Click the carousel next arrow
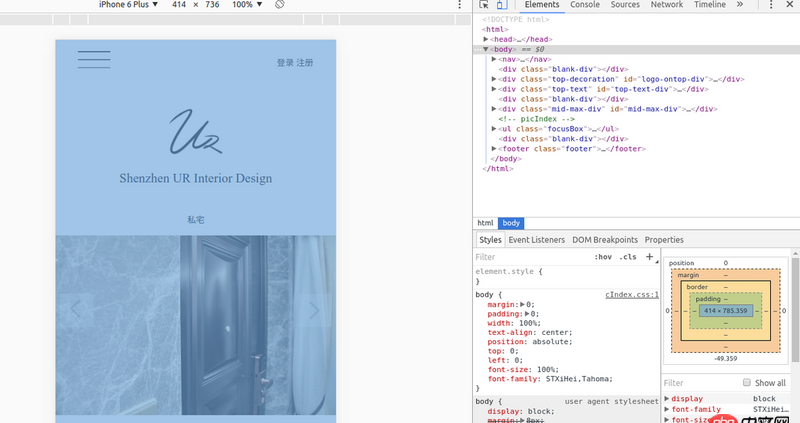Screen dimensions: 800x423 pos(314,310)
